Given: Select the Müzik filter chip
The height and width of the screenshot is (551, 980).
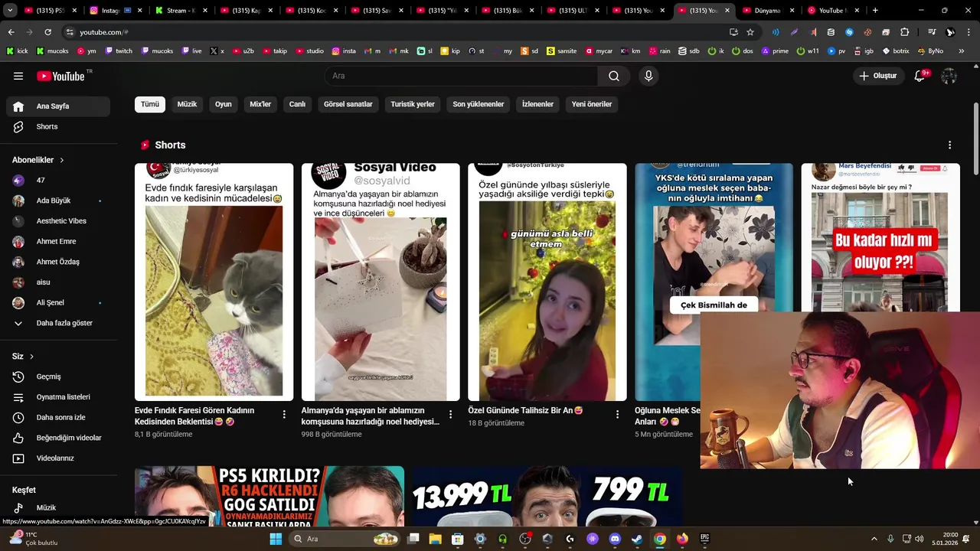Looking at the screenshot, I should coord(187,104).
